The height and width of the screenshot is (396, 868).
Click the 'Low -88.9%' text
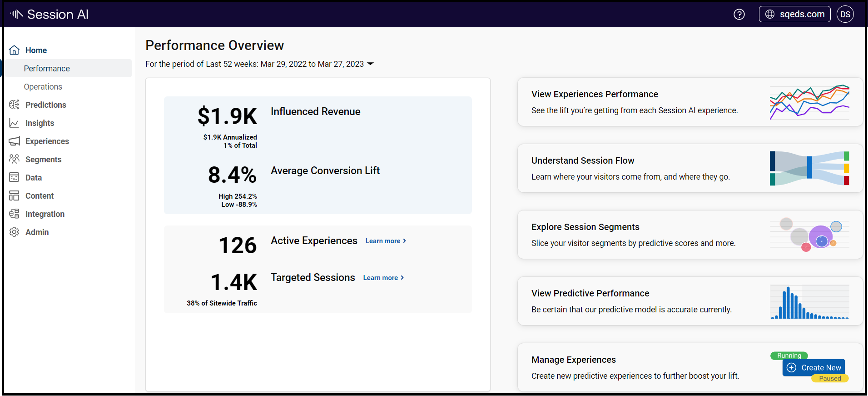point(239,205)
